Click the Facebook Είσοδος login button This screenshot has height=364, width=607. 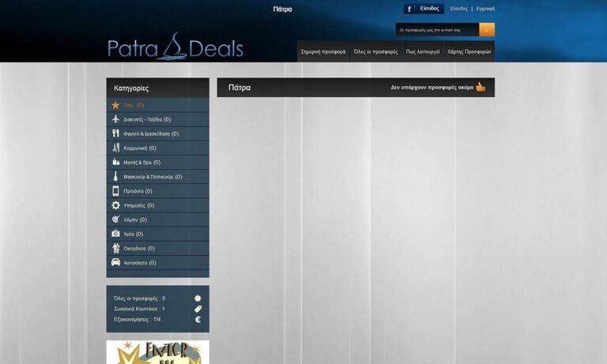click(x=423, y=9)
